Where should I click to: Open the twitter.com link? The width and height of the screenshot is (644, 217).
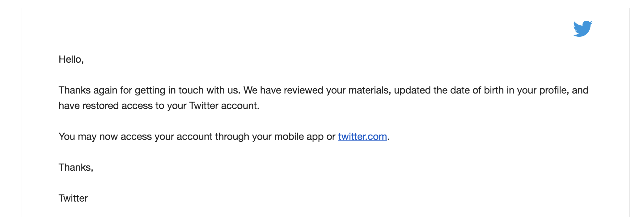(x=362, y=136)
